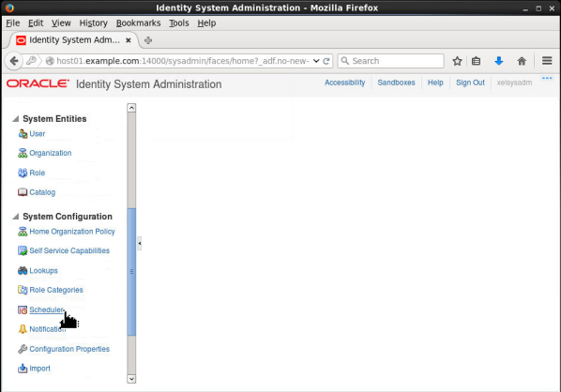The width and height of the screenshot is (561, 392).
Task: Open the History menu
Action: click(x=94, y=23)
